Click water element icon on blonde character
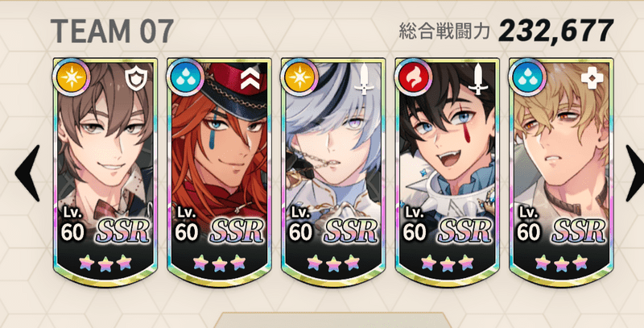 coord(527,77)
